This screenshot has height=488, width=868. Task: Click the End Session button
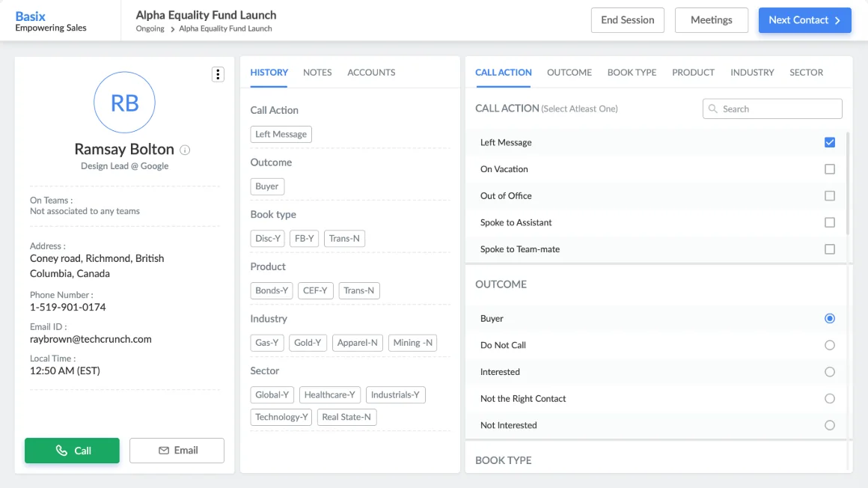[x=627, y=20]
